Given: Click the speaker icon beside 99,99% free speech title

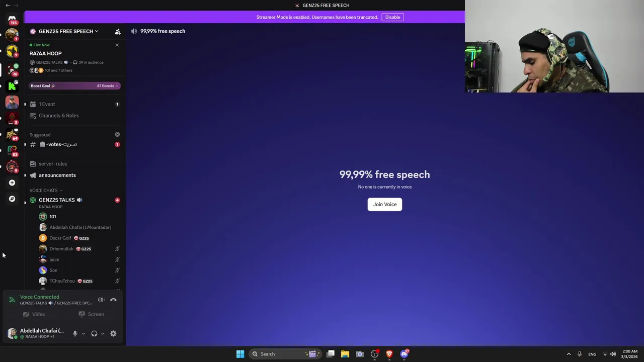Looking at the screenshot, I should coord(134,31).
